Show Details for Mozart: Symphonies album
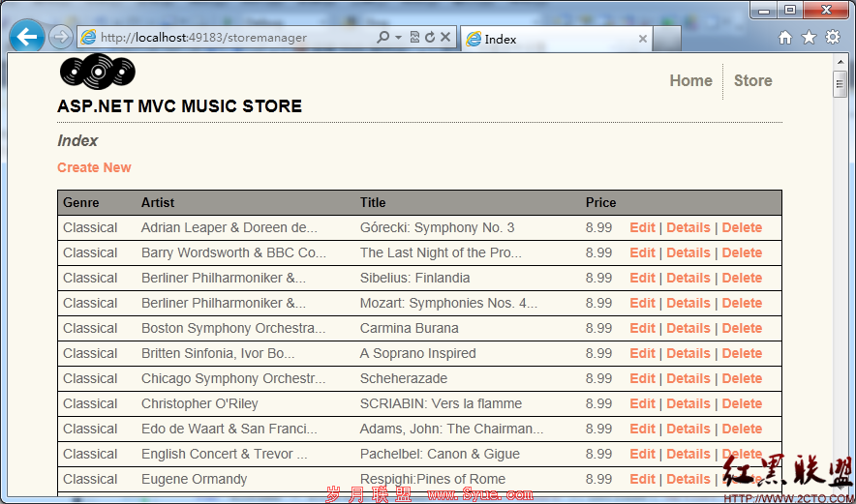Viewport: 856px width, 504px height. (x=688, y=303)
